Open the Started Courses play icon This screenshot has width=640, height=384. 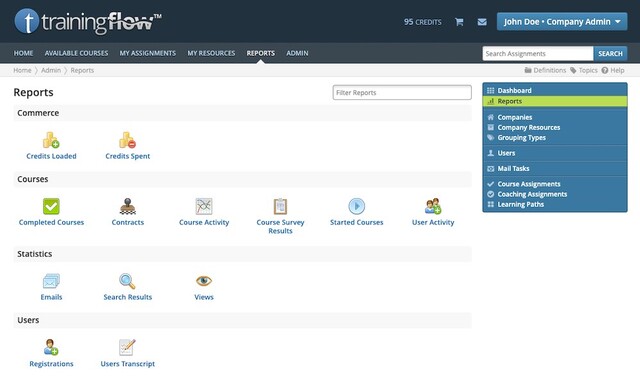pos(357,206)
